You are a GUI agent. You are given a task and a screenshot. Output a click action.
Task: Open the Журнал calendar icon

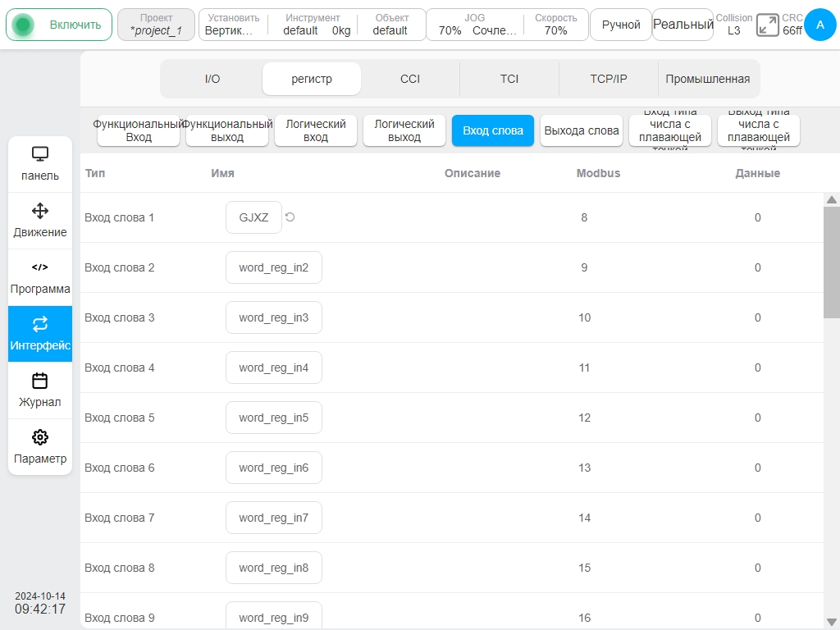pos(40,381)
